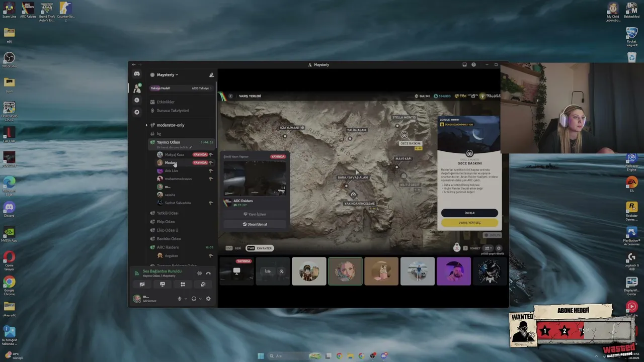This screenshot has height=362, width=644.
Task: Select user dogukan in ARC Raiders channel
Action: [171, 256]
